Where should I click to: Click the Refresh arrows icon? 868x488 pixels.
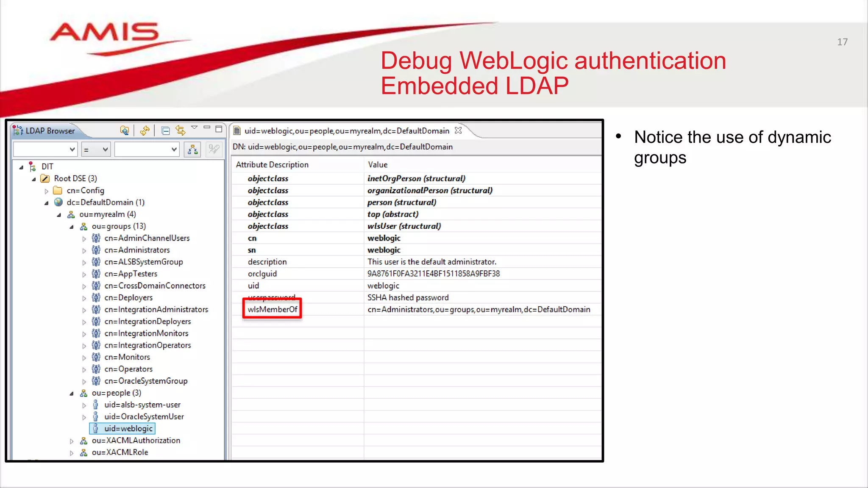point(145,130)
